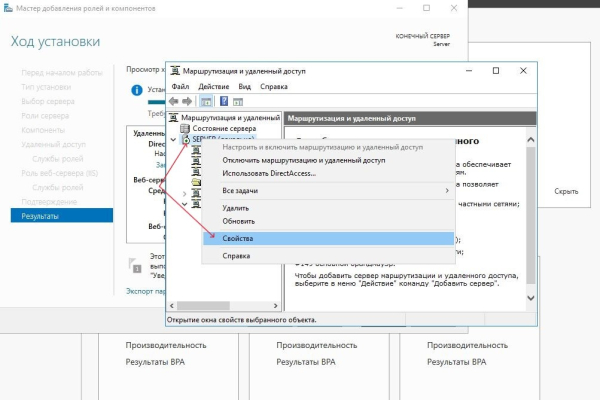600x400 pixels.
Task: Maximize the routing and remote access window
Action: pyautogui.click(x=496, y=71)
